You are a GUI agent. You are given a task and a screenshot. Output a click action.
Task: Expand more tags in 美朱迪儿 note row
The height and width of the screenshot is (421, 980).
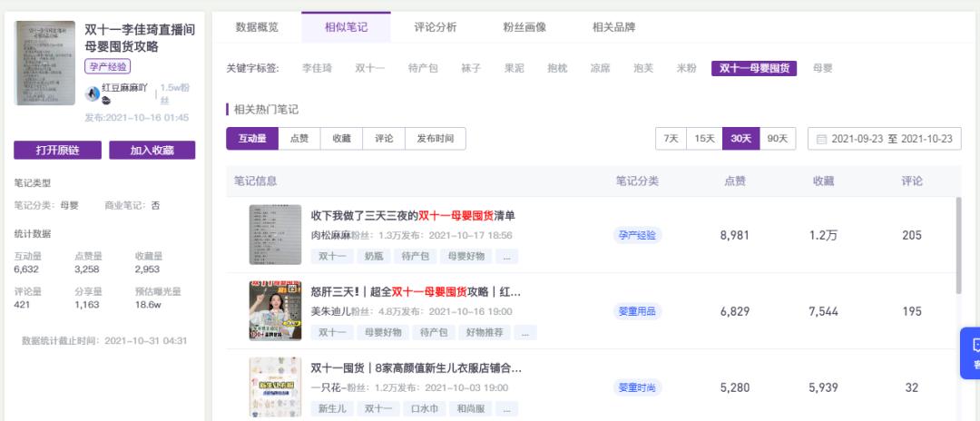tap(525, 332)
